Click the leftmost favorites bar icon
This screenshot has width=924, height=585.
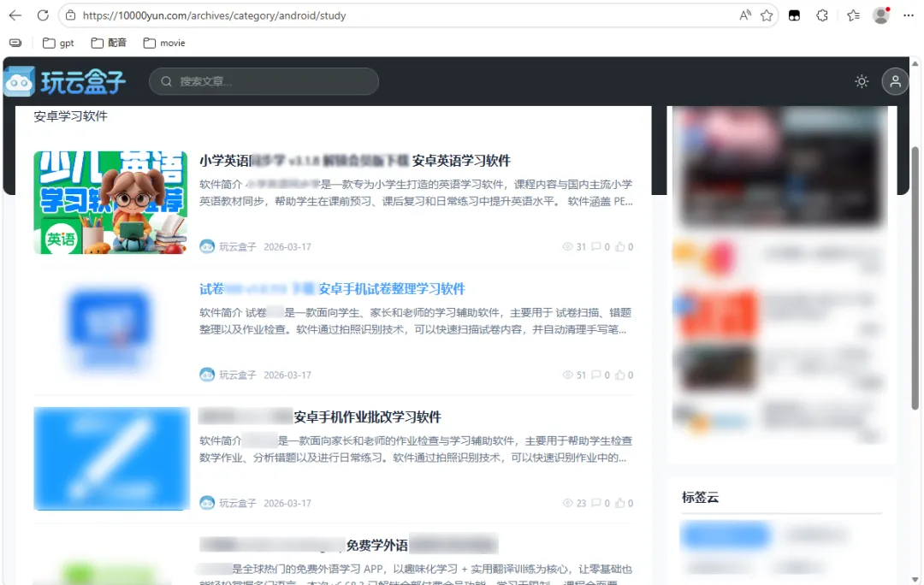[x=15, y=43]
